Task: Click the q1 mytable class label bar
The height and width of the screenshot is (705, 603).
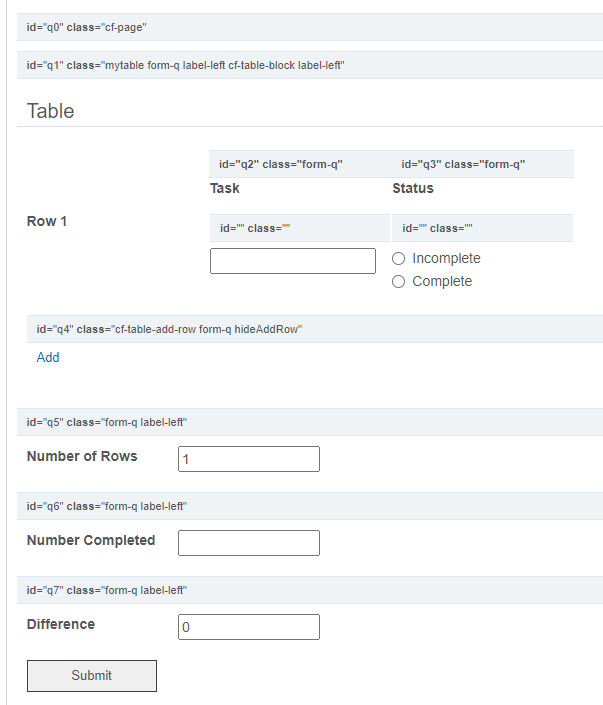Action: click(x=310, y=65)
